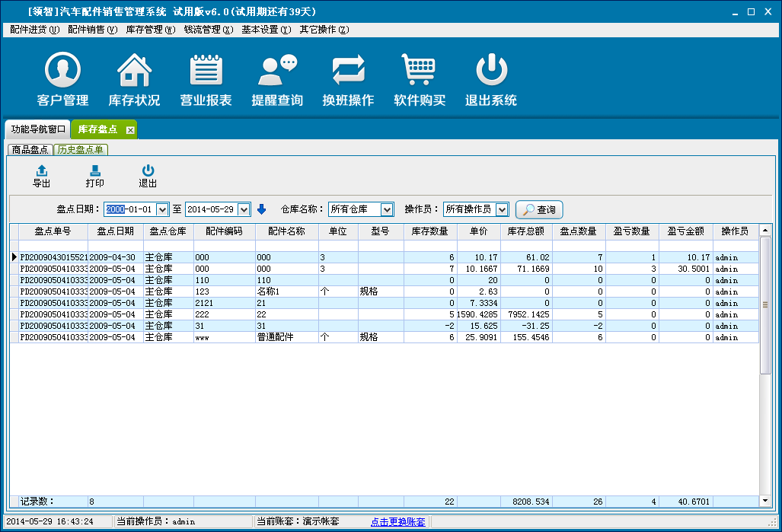Screen dimensions: 782x532
Task: Click the 换班操作 shift change icon
Action: coord(348,72)
